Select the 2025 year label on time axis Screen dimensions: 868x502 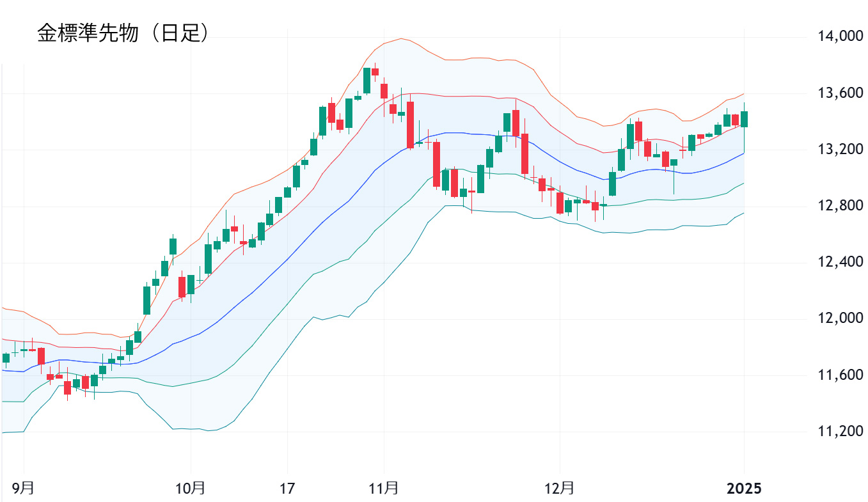[x=745, y=489]
